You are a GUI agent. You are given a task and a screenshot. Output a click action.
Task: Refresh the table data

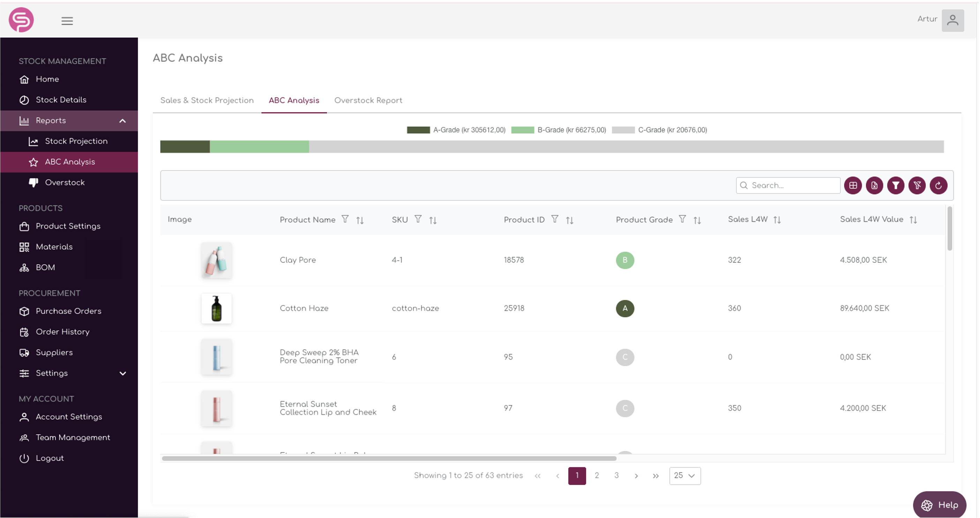tap(938, 186)
